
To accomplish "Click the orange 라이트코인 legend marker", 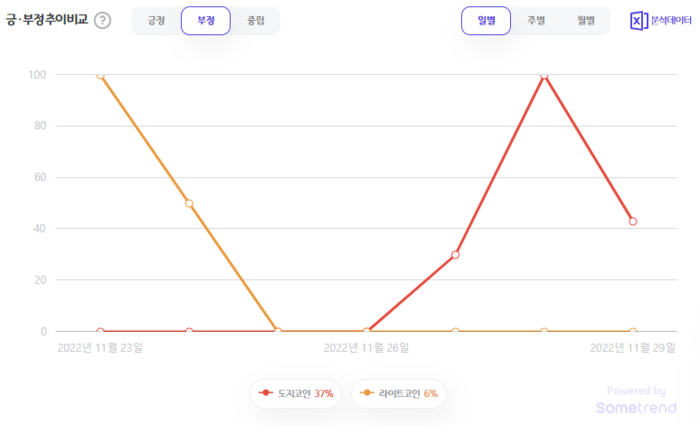I will 367,393.
